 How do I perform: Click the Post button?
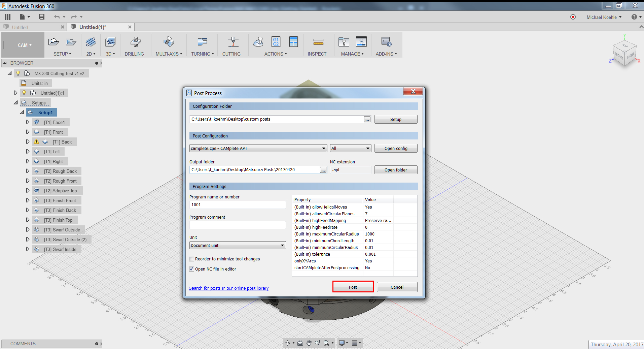click(x=353, y=287)
